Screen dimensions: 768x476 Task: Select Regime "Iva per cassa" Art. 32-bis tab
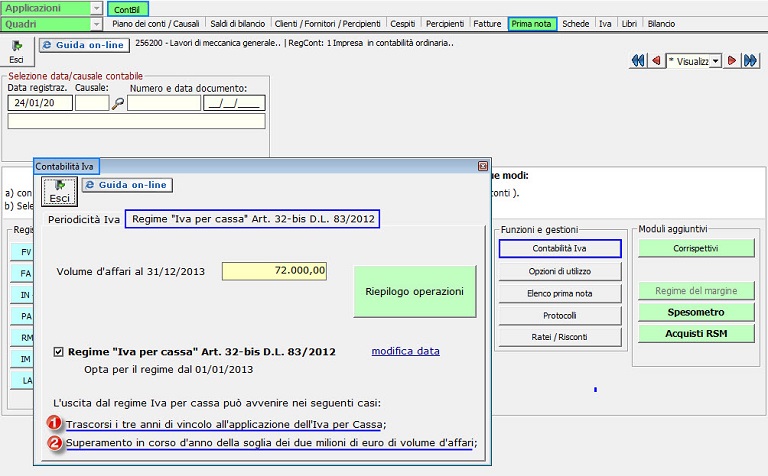[253, 219]
